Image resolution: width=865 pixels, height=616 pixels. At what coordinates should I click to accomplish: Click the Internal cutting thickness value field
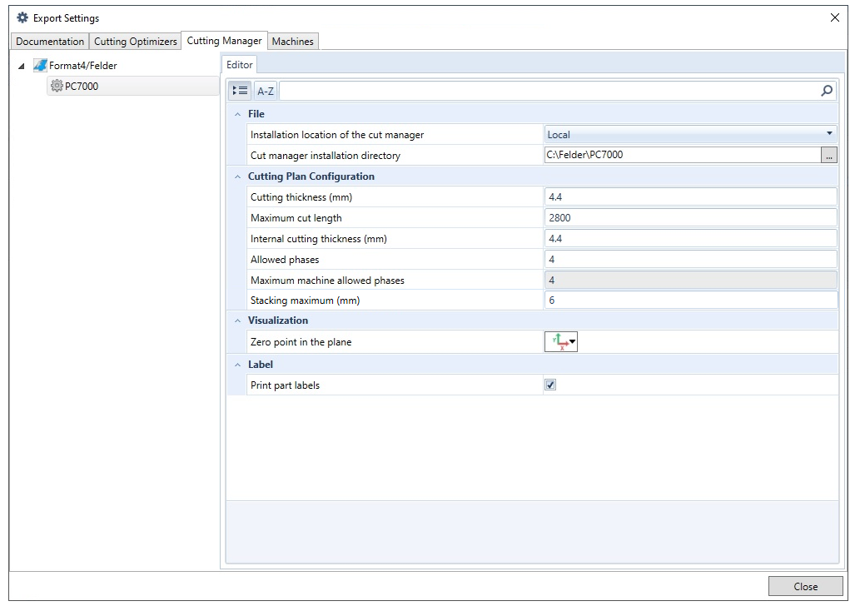coord(691,239)
